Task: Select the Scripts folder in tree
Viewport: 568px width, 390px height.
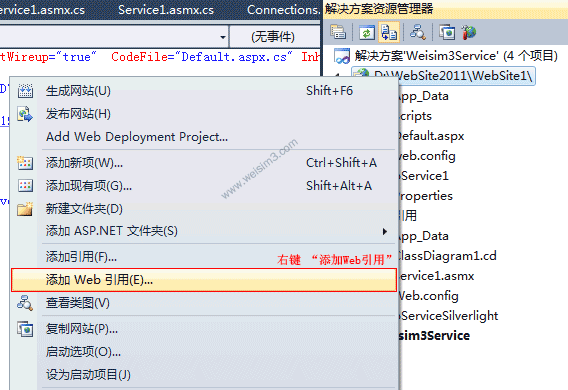Action: [x=415, y=116]
